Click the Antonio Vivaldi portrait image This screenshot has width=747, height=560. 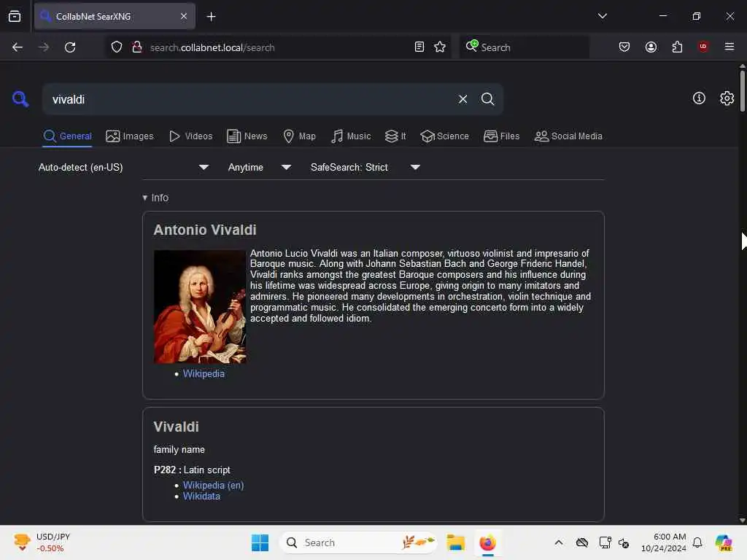coord(200,307)
